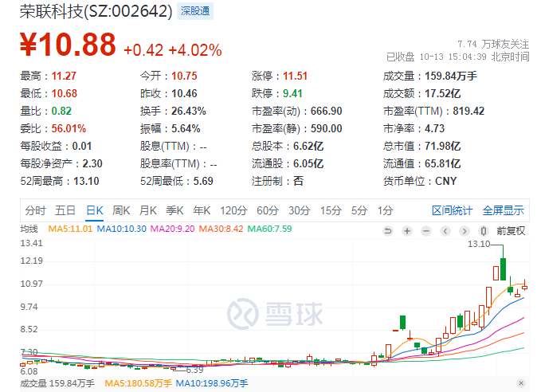Click the 最高 value 11.27
The height and width of the screenshot is (392, 541).
point(64,76)
